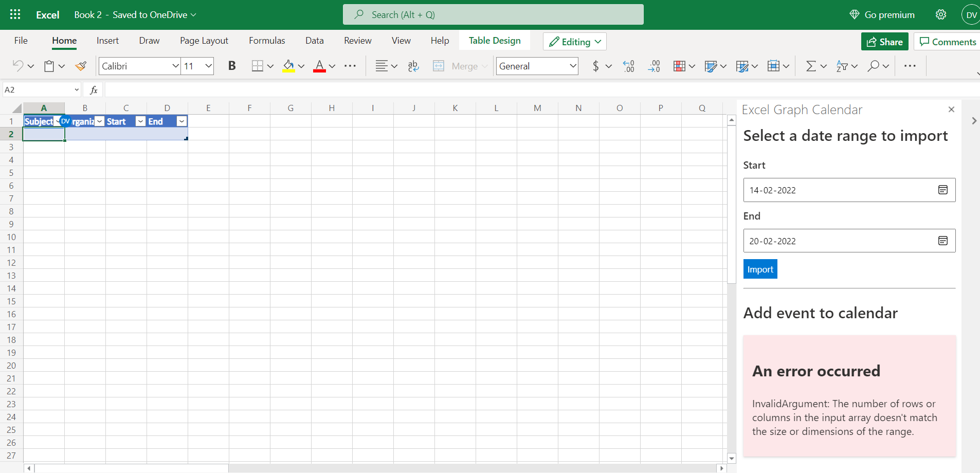Image resolution: width=980 pixels, height=473 pixels.
Task: Apply red Font Color to text
Action: (x=320, y=66)
